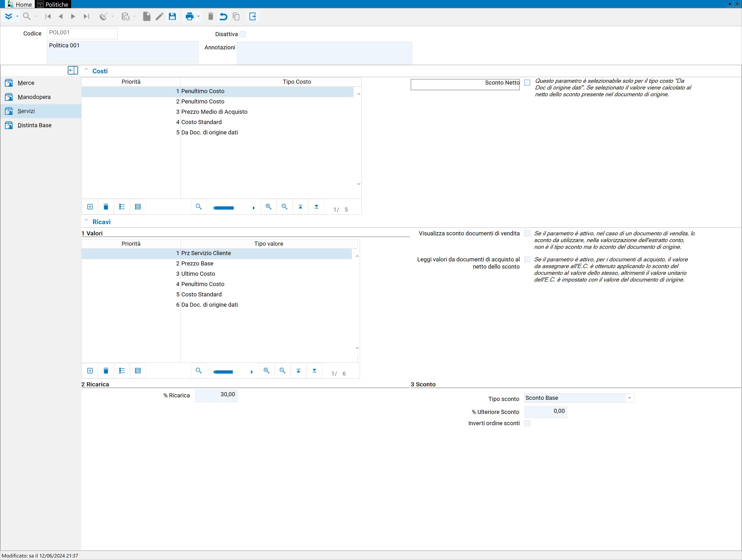Viewport: 742px width, 560px height.
Task: Click the % Ulteriore Sconto field
Action: (x=545, y=412)
